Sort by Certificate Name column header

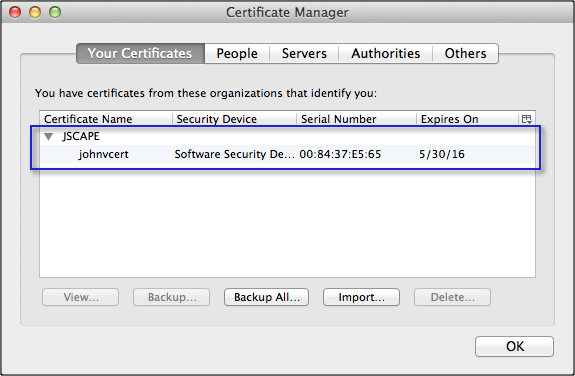click(x=106, y=119)
